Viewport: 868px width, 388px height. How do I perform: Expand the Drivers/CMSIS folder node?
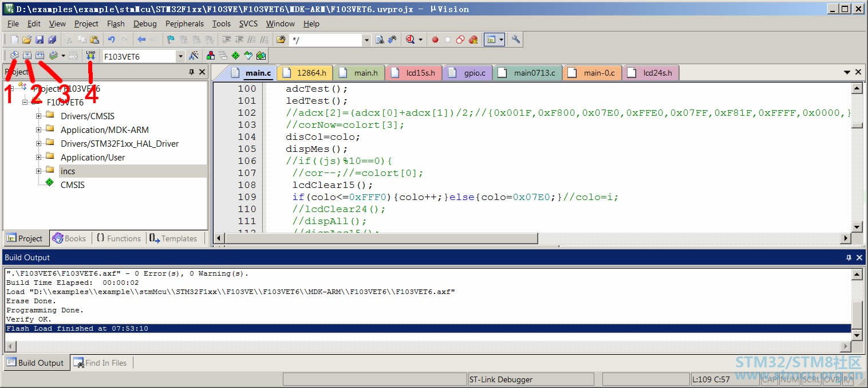[39, 116]
